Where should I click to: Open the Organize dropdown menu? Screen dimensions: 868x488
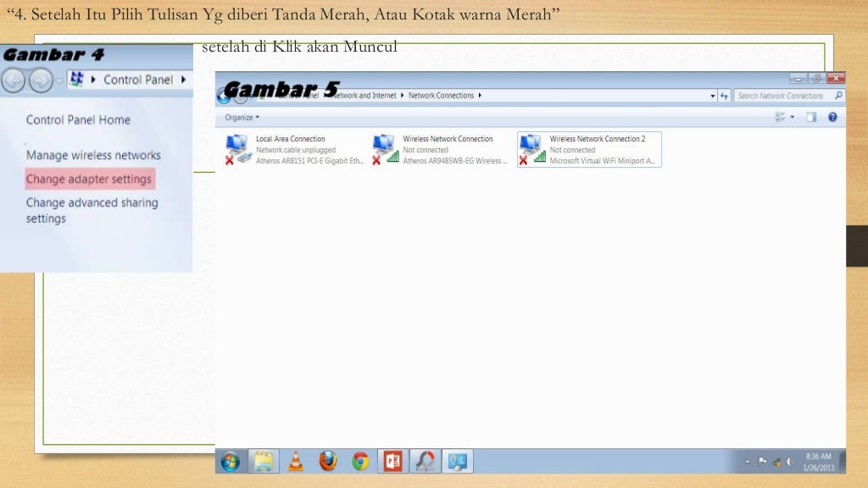click(x=242, y=117)
